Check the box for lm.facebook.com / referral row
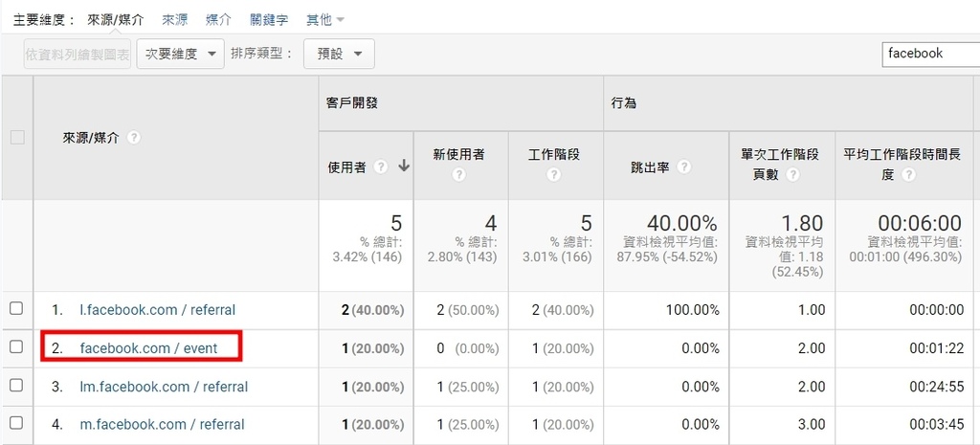This screenshot has width=980, height=445. tap(17, 386)
